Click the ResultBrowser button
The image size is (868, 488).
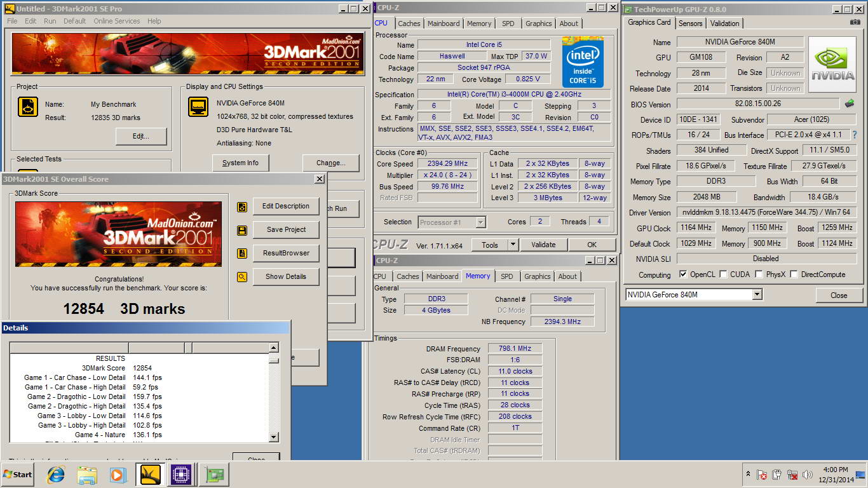point(286,253)
